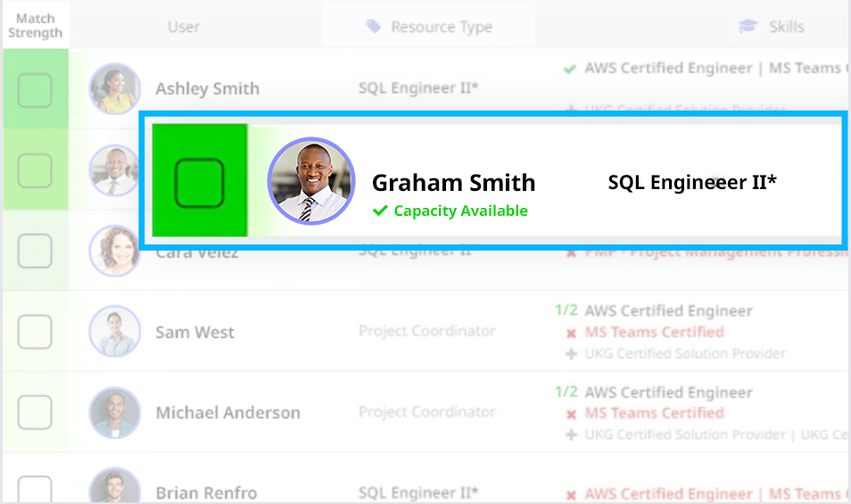Click the Sam West name
The height and width of the screenshot is (504, 851).
[x=194, y=332]
